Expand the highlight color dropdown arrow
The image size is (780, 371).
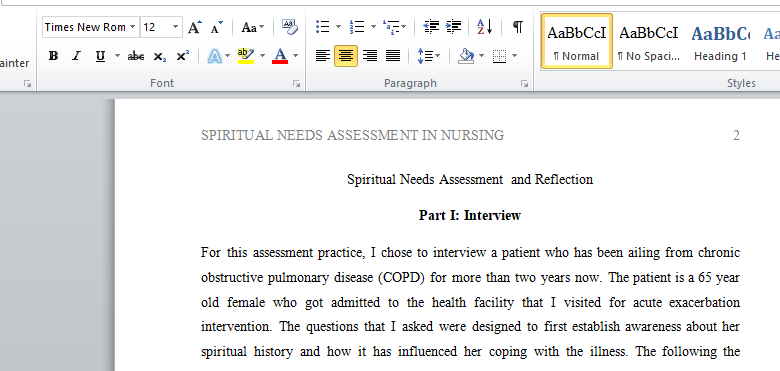[x=262, y=56]
